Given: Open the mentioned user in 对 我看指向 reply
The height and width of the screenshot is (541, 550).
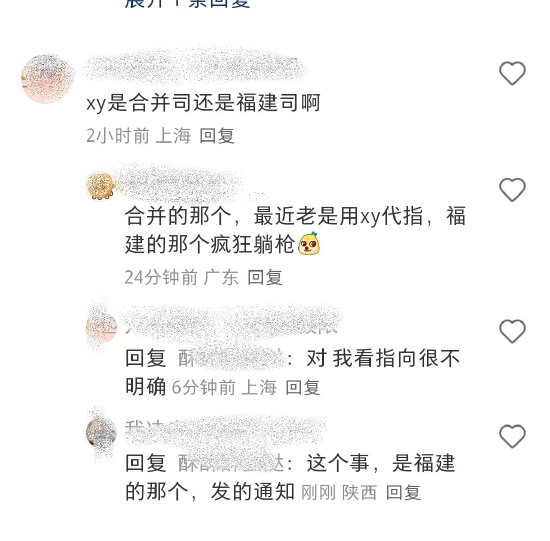Looking at the screenshot, I should point(231,359).
